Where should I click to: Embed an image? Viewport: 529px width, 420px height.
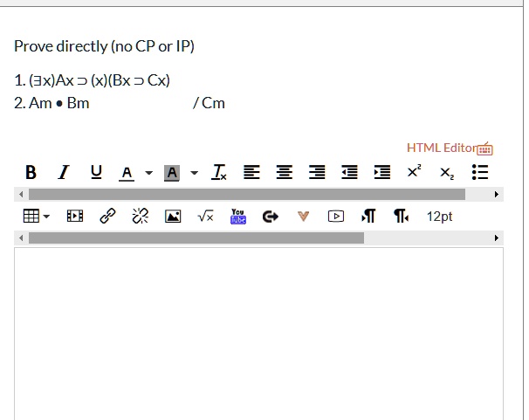point(173,217)
